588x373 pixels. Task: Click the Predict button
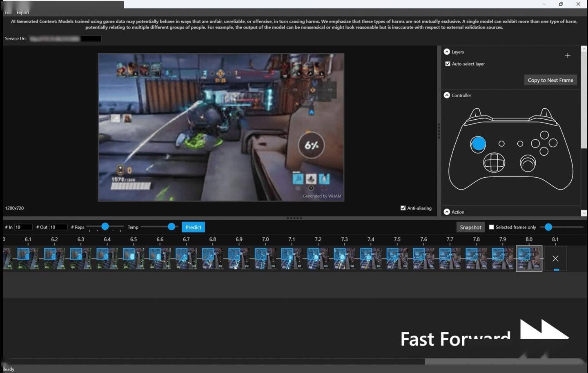click(193, 227)
